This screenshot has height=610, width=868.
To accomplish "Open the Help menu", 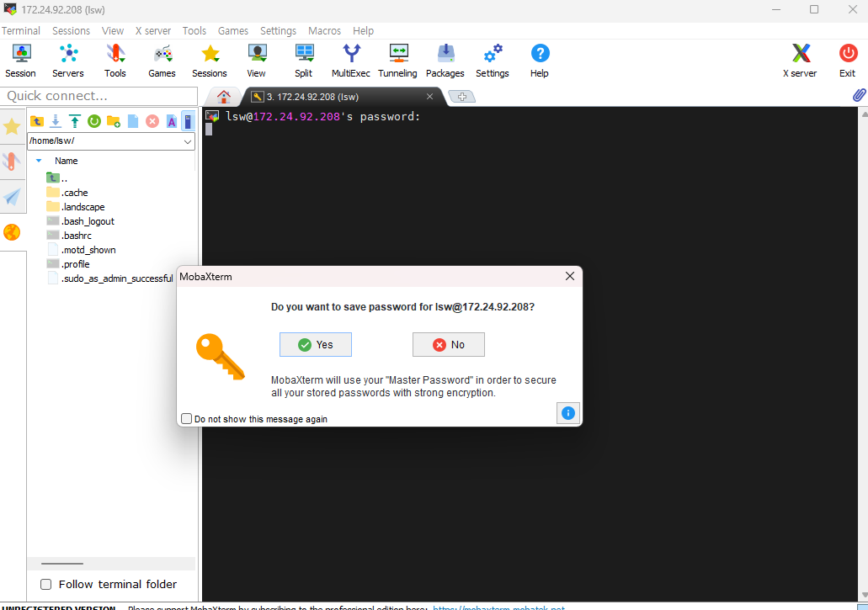I will click(x=363, y=31).
